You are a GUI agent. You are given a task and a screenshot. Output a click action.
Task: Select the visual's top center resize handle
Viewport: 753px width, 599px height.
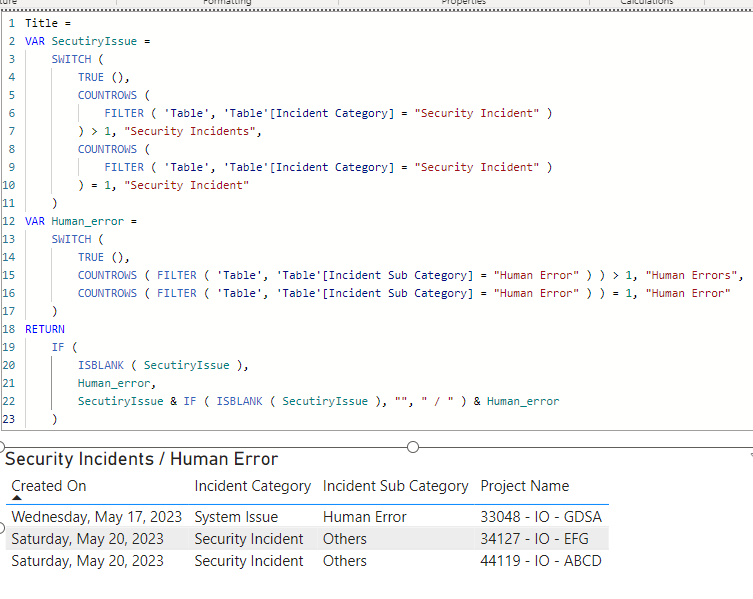coord(413,447)
